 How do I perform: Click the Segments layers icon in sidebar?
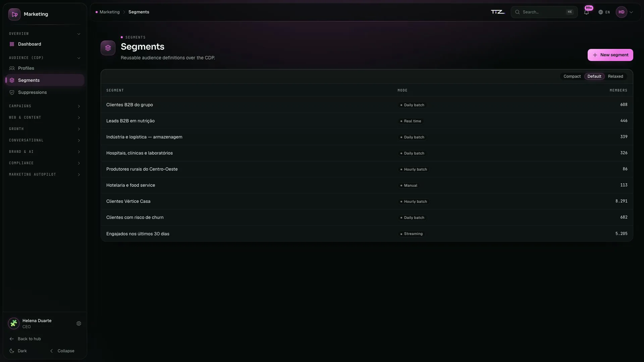click(12, 80)
